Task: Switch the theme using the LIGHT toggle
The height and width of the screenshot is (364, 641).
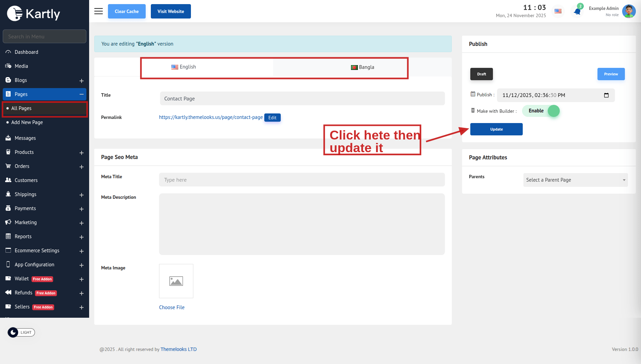Action: (21, 332)
